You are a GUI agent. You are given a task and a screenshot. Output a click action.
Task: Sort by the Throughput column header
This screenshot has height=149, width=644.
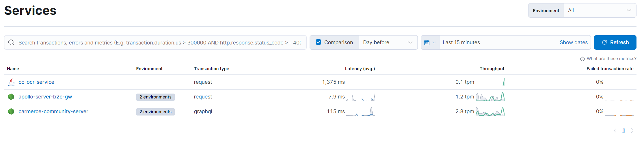tap(492, 69)
